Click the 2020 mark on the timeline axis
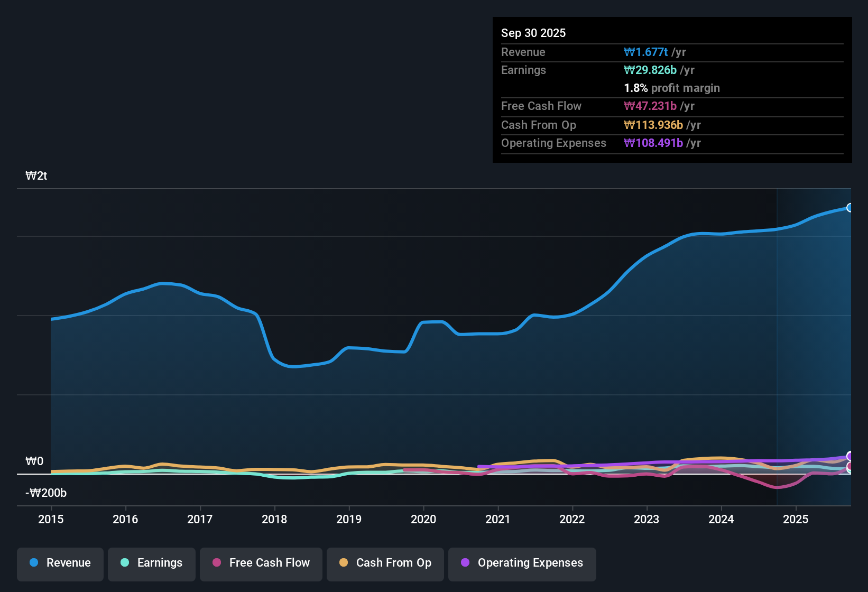The width and height of the screenshot is (868, 592). click(423, 520)
